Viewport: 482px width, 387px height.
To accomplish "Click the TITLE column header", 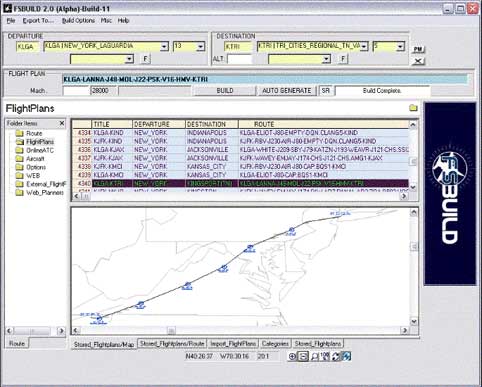I will (x=112, y=124).
